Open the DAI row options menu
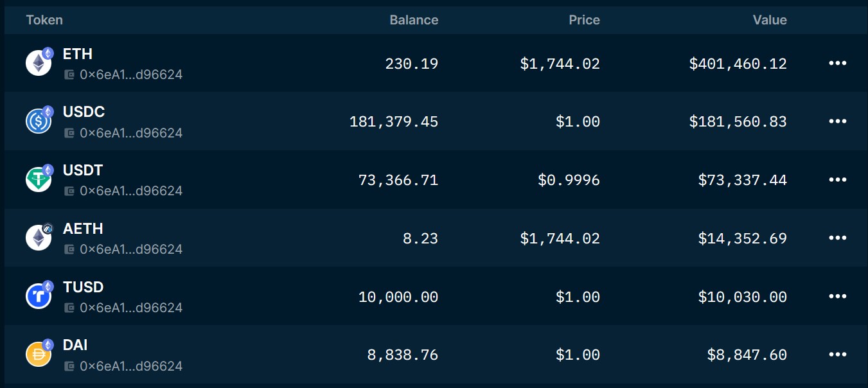Screen dimensions: 868x388 point(837,355)
